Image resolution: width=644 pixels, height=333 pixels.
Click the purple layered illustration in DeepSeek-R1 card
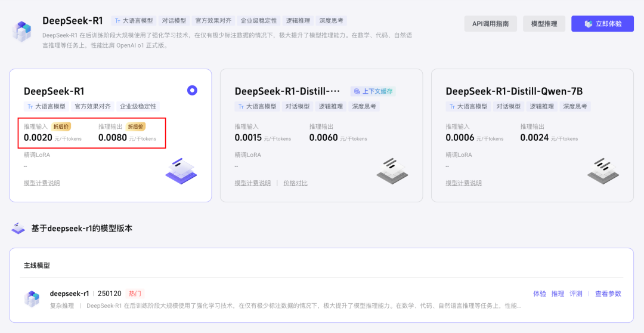181,171
